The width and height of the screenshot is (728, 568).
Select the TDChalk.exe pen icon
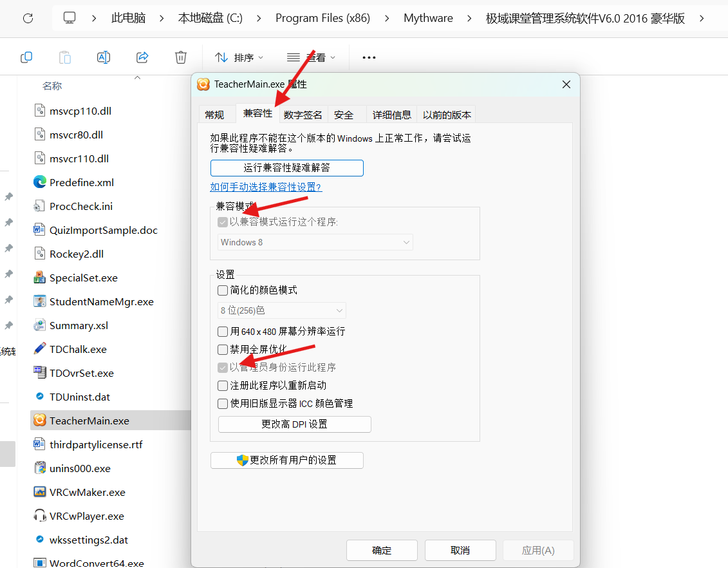[x=40, y=349]
